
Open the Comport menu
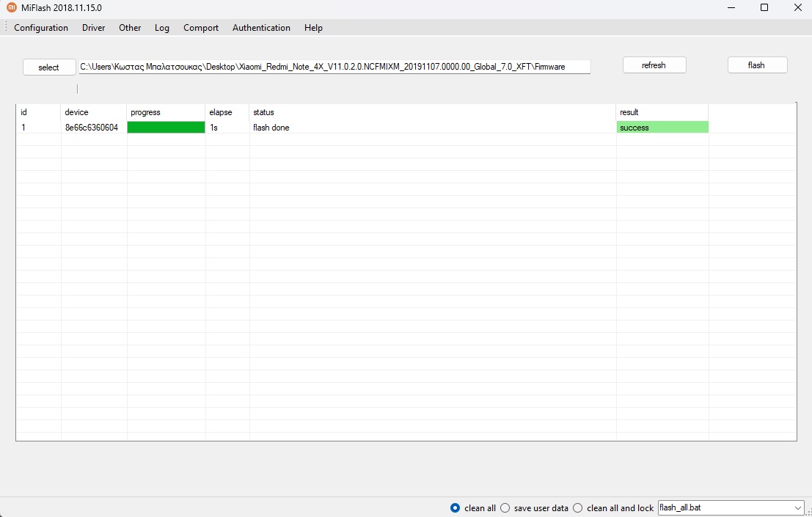click(201, 28)
